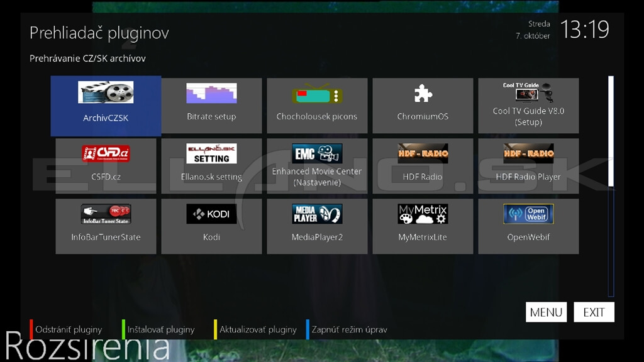
Task: Open the MyMetrixLite icon
Action: 423,214
